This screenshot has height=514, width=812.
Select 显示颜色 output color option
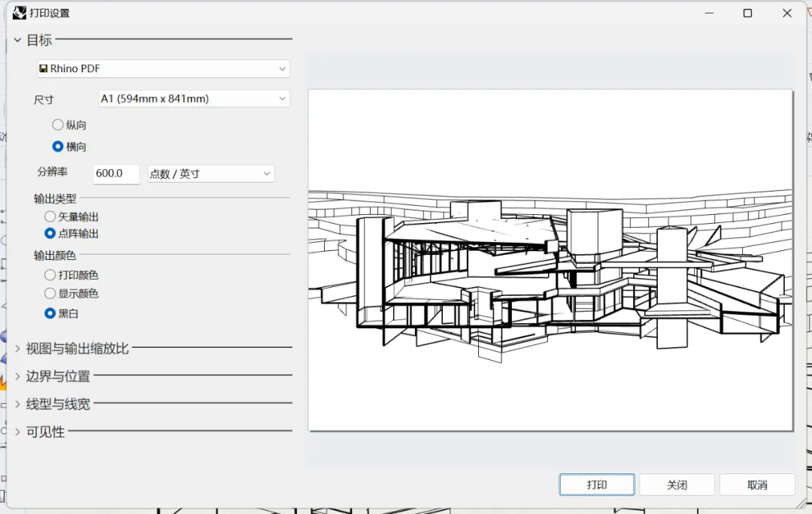50,294
